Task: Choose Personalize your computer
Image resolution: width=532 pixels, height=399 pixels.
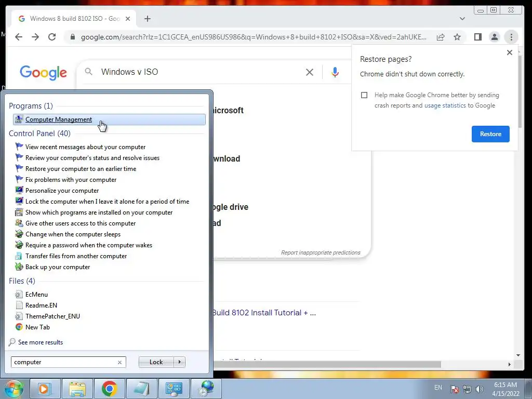Action: [x=62, y=190]
